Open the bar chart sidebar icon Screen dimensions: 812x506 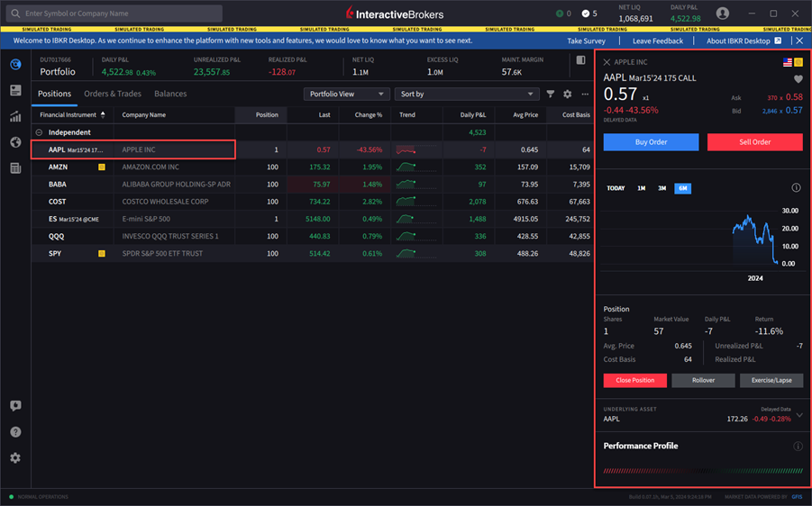[x=15, y=116]
